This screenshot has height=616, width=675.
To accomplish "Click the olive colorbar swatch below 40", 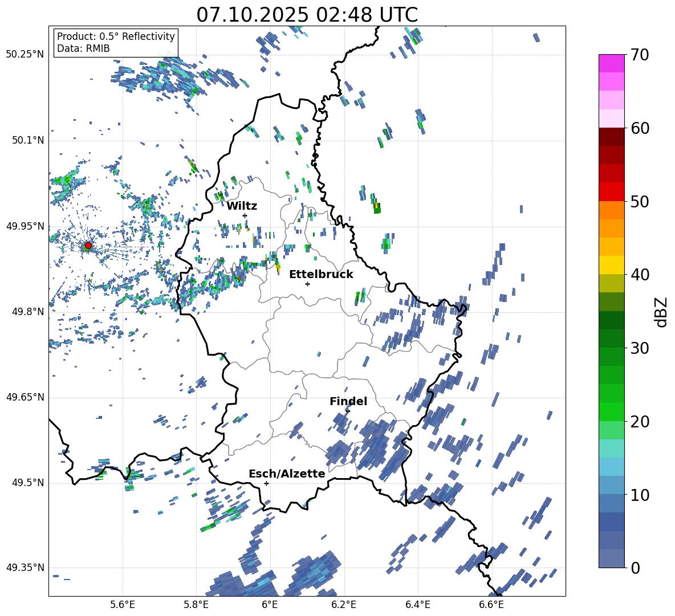I will click(x=611, y=283).
